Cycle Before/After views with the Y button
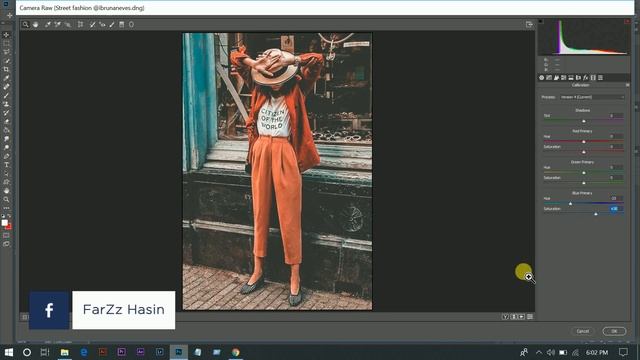This screenshot has width=640, height=360. tap(505, 317)
